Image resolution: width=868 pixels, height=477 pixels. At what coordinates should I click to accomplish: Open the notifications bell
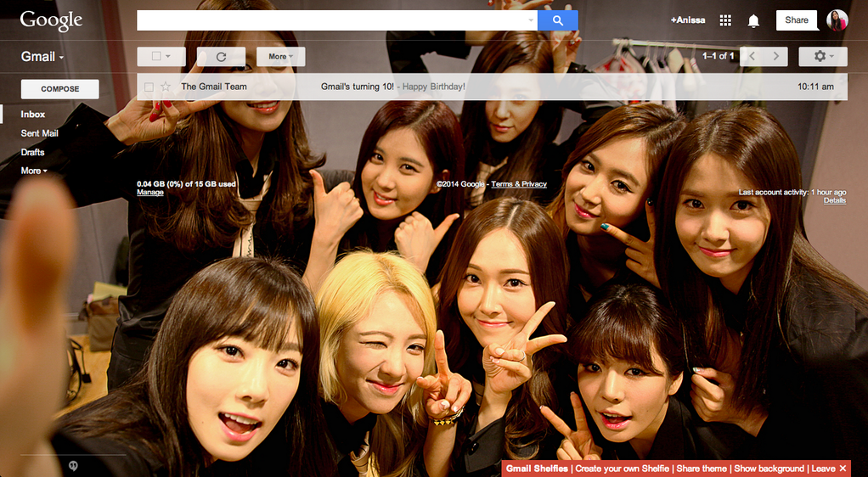click(753, 21)
